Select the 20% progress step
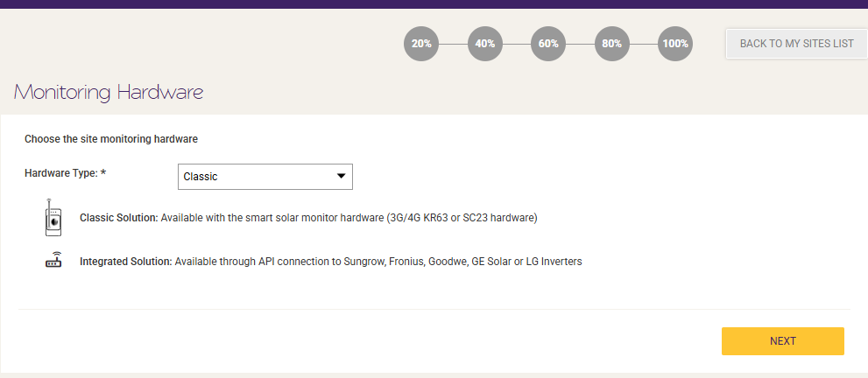868x378 pixels. click(x=421, y=43)
